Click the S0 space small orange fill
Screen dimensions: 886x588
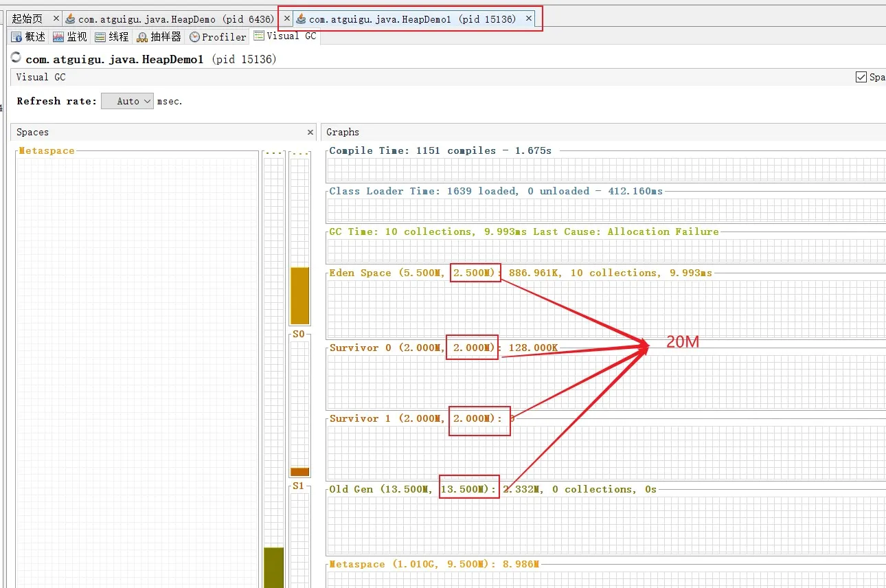[300, 472]
